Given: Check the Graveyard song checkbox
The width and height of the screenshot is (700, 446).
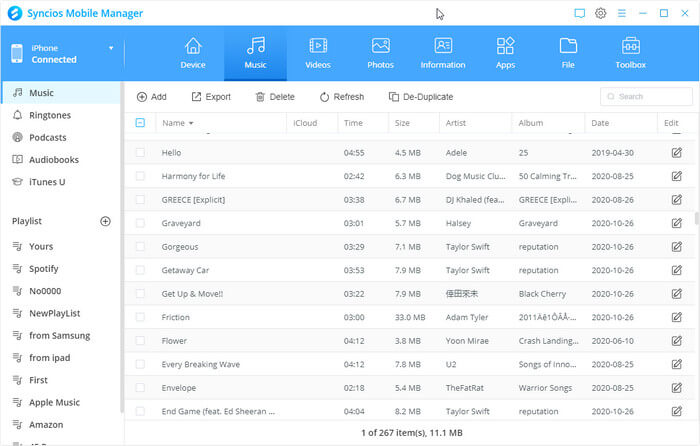Looking at the screenshot, I should [140, 223].
